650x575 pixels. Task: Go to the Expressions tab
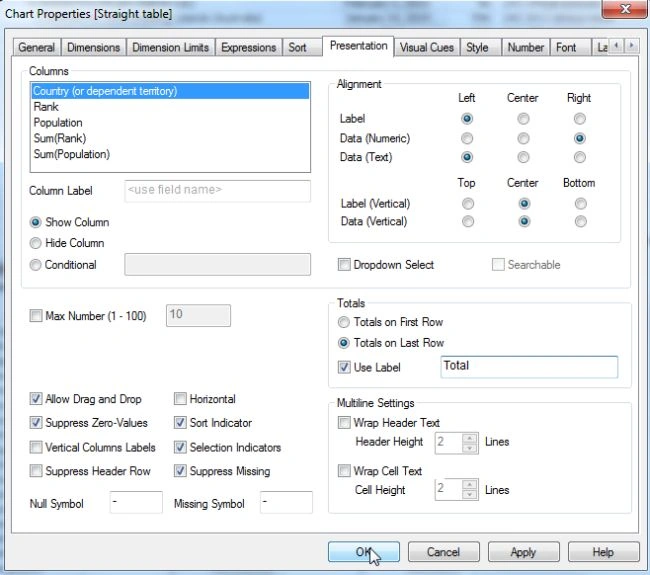[248, 48]
